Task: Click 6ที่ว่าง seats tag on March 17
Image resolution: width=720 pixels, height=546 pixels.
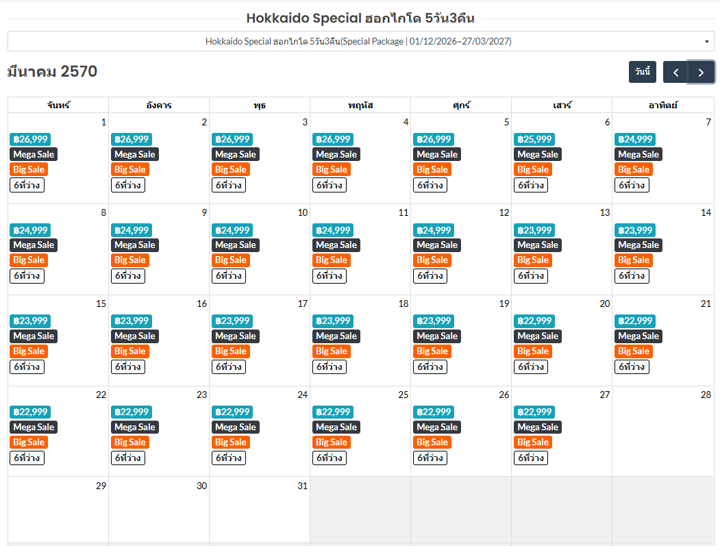Action: [229, 367]
